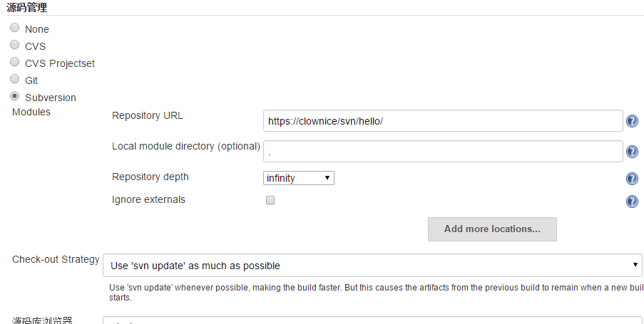Select the None source control option
644x324 pixels.
click(x=15, y=28)
